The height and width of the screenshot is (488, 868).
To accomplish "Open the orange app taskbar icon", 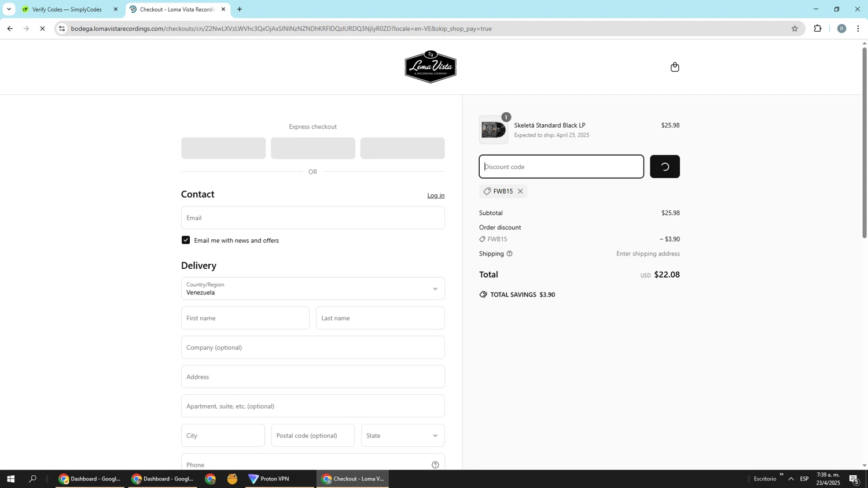I will point(233,479).
